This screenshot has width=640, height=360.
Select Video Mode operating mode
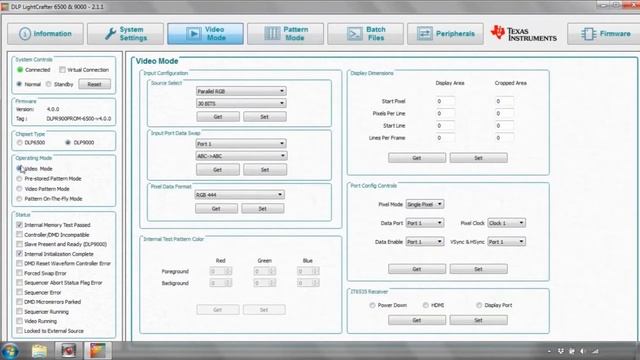[19, 168]
